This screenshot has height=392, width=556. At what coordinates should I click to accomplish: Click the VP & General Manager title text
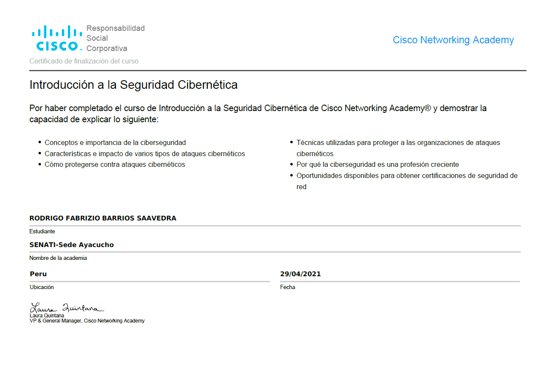pos(86,320)
